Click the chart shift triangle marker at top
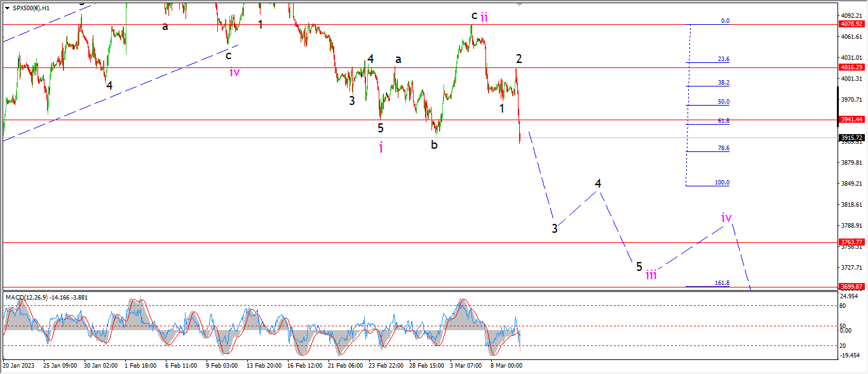 [520, 3]
